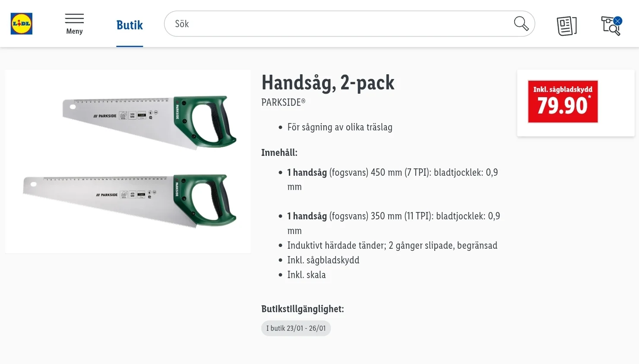Focus the Sök search field

coord(337,24)
